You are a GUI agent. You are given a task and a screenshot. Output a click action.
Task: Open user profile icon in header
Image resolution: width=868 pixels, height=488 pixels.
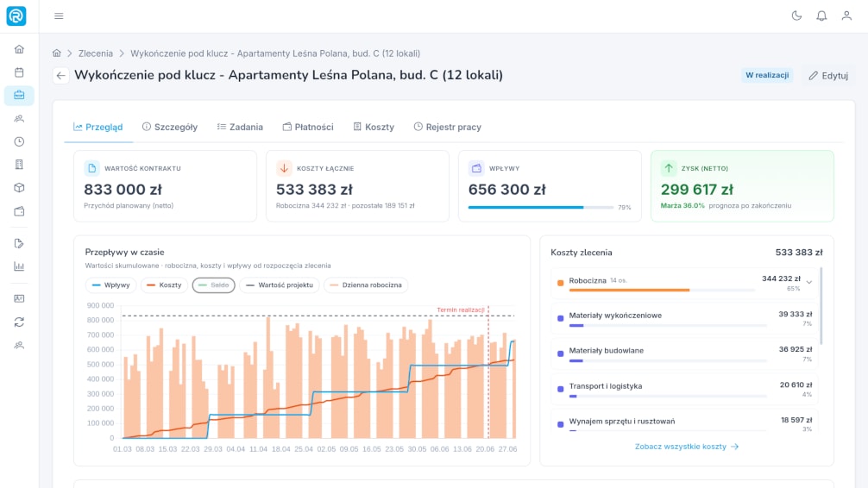(846, 16)
